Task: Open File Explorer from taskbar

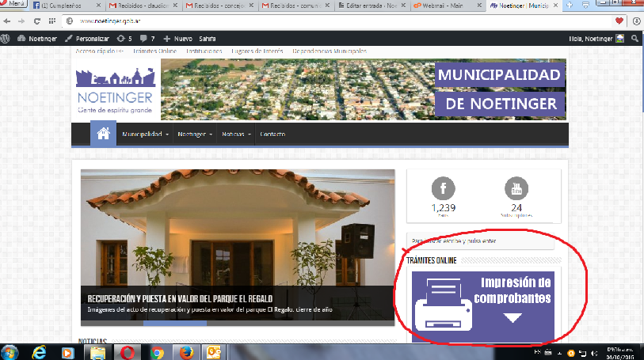Action: pos(97,353)
